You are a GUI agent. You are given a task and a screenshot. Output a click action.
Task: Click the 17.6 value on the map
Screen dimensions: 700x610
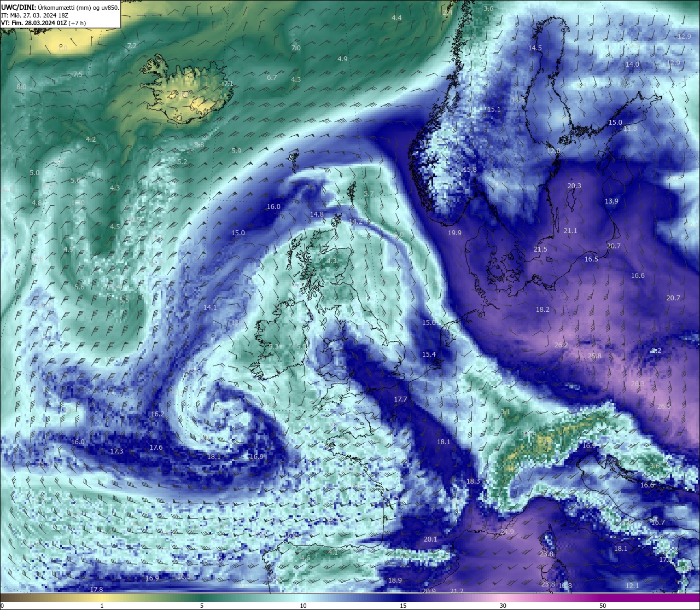[x=156, y=448]
